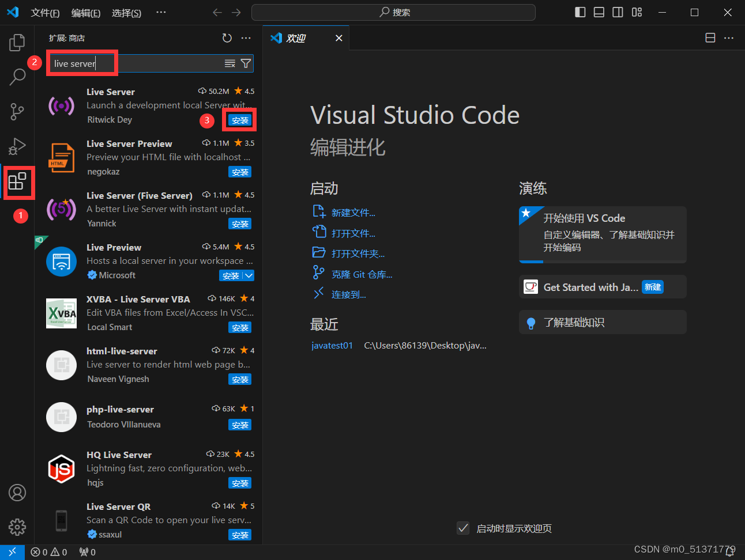Open remote window status bar button
The image size is (745, 560).
(12, 552)
